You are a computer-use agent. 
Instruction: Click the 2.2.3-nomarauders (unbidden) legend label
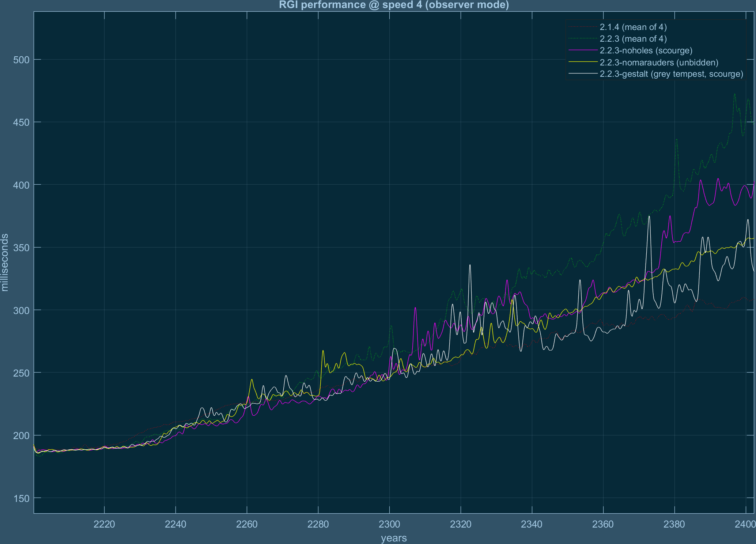point(659,63)
